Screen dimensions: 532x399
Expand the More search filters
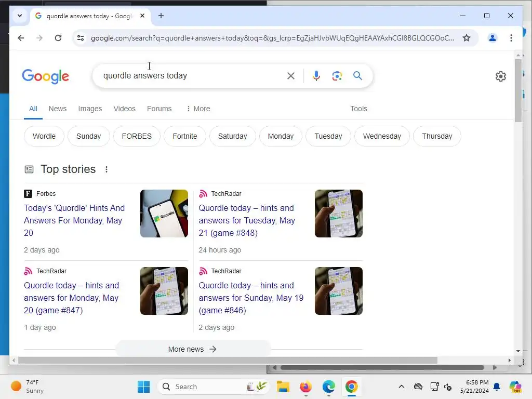click(198, 109)
